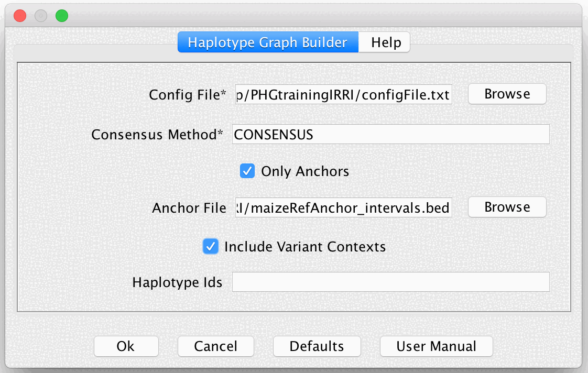Click the yellow minimize window button
Viewport: 588px width, 373px height.
40,16
